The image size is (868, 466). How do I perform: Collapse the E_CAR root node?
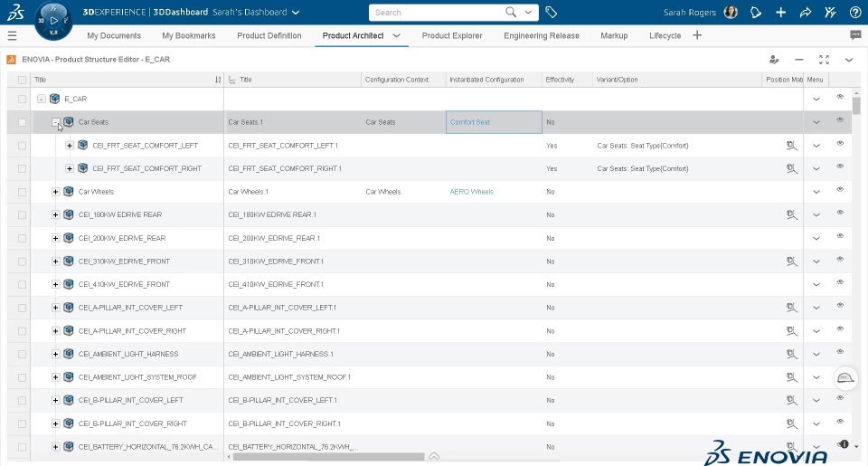(x=41, y=100)
